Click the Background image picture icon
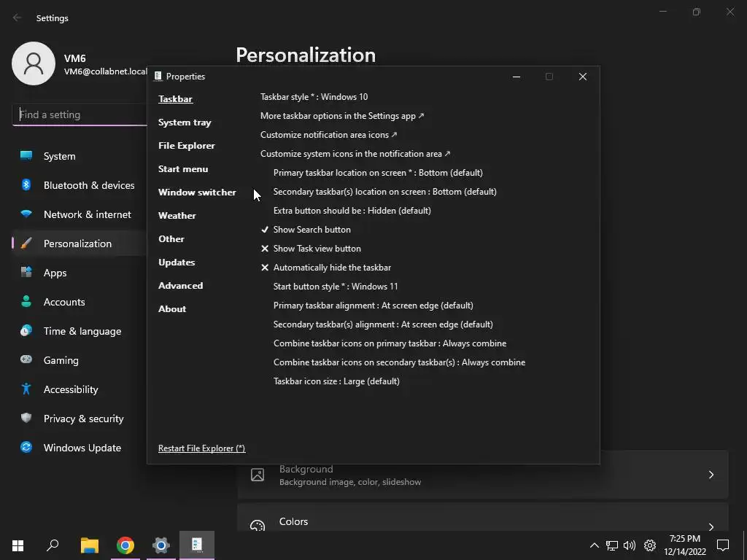 [258, 475]
